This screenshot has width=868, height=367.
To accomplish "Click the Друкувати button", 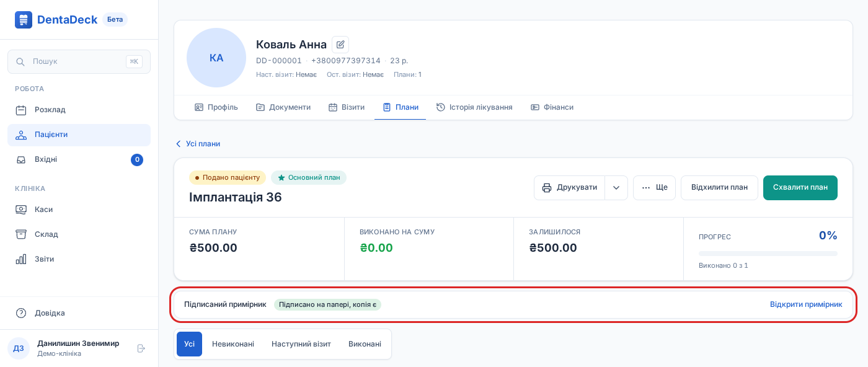I will [x=569, y=188].
